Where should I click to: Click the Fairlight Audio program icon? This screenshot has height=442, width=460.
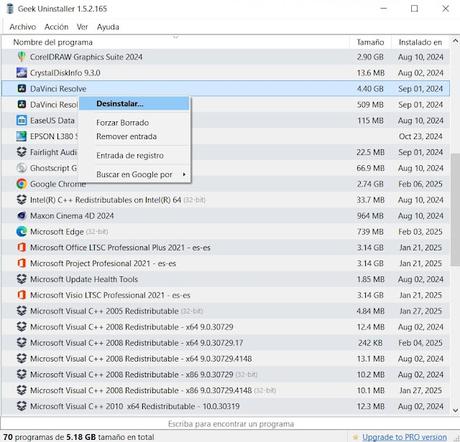[22, 152]
